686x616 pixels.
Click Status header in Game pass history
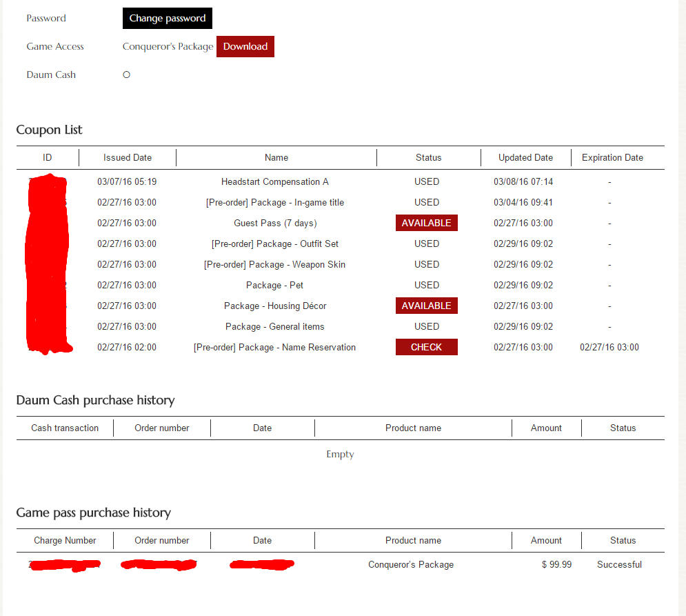click(623, 541)
